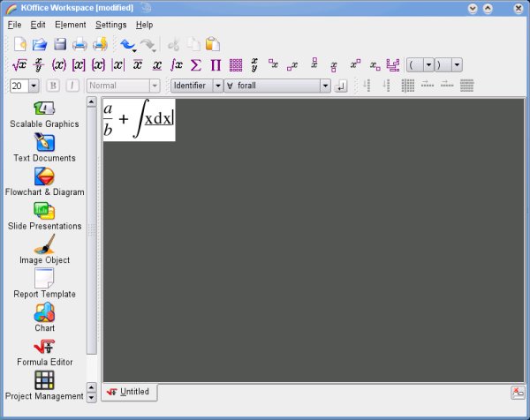Screen dimensions: 530x420
Task: Expand font size 20 dropdown
Action: pos(34,86)
